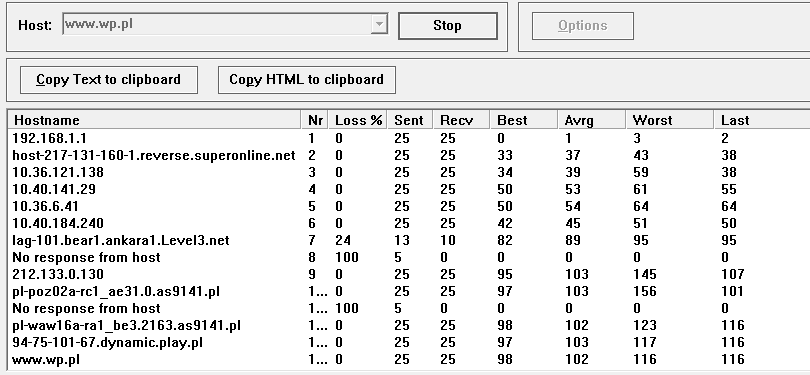This screenshot has height=375, width=810.
Task: Copy Text to clipboard
Action: click(x=108, y=80)
